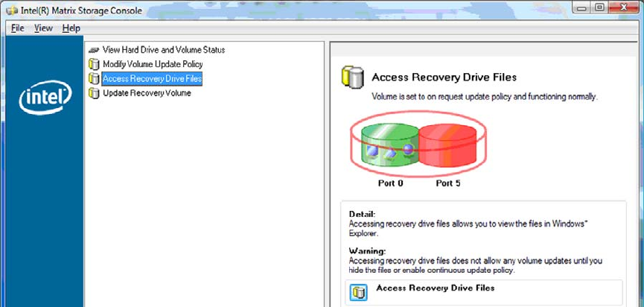The image size is (644, 307).
Task: Select Update Recovery Volume
Action: (147, 93)
